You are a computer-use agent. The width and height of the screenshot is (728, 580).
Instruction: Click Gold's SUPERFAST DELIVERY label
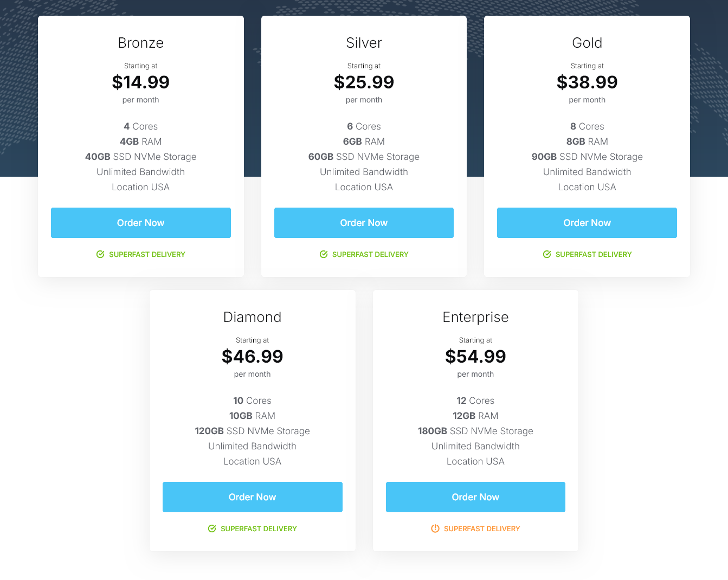click(x=594, y=254)
